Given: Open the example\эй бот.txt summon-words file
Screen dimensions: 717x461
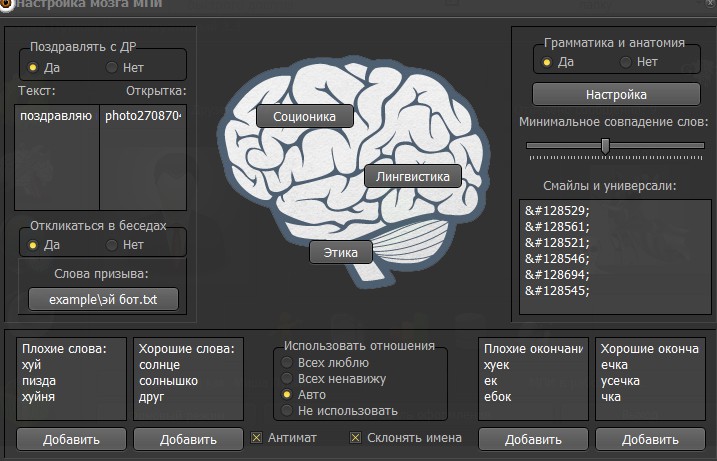Looking at the screenshot, I should click(x=103, y=300).
